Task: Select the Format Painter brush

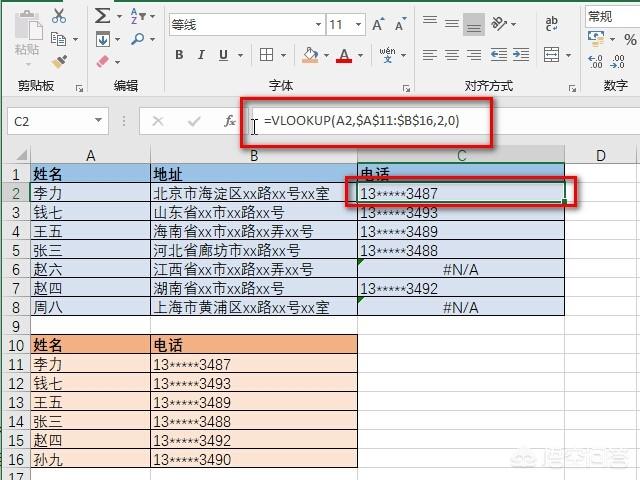Action: (59, 62)
